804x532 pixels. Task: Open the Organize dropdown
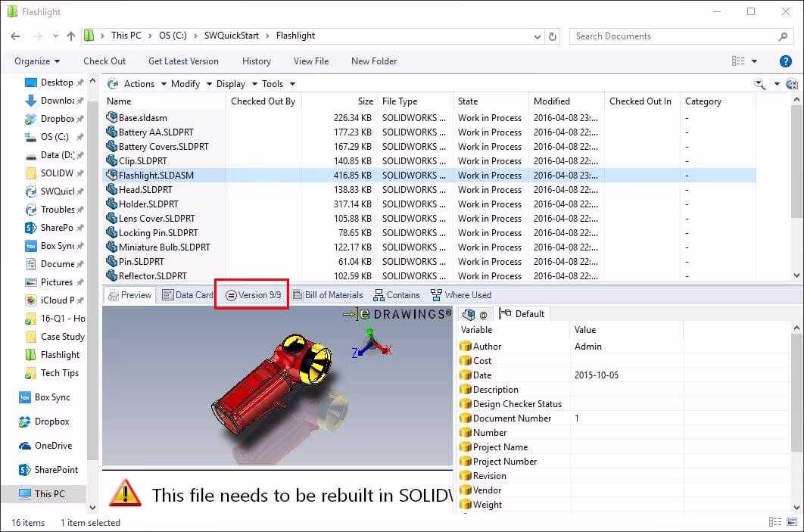(x=37, y=61)
